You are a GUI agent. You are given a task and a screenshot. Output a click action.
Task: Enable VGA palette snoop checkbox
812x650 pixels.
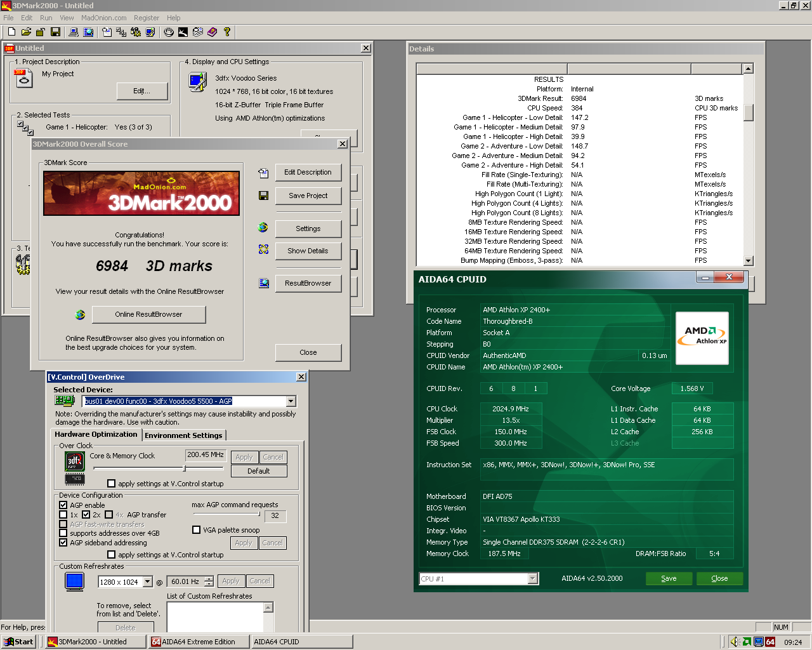196,530
